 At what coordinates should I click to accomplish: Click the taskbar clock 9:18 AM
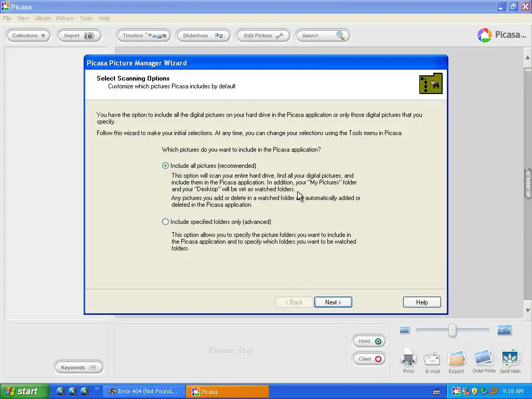(513, 391)
